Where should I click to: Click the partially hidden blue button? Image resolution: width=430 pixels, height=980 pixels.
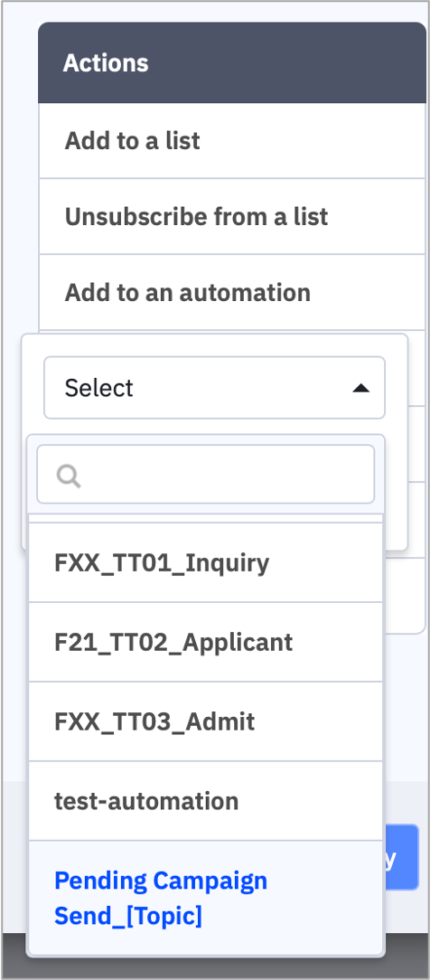(401, 857)
